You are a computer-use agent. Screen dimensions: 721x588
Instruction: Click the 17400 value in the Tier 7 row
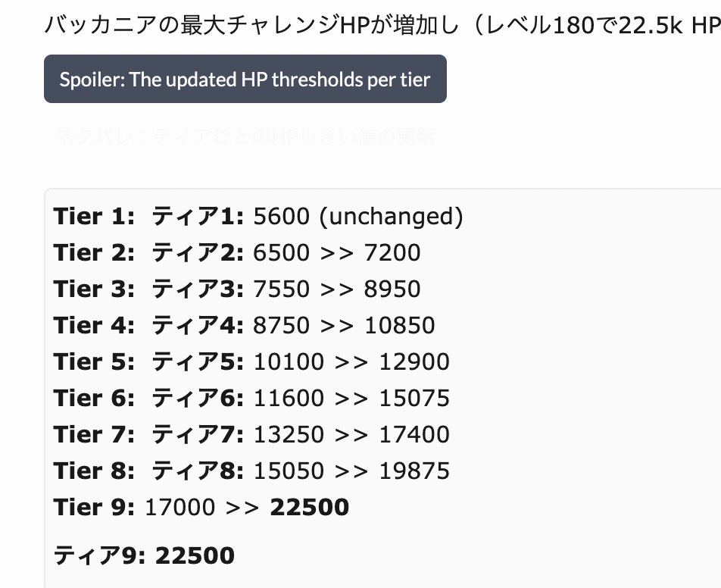[414, 435]
